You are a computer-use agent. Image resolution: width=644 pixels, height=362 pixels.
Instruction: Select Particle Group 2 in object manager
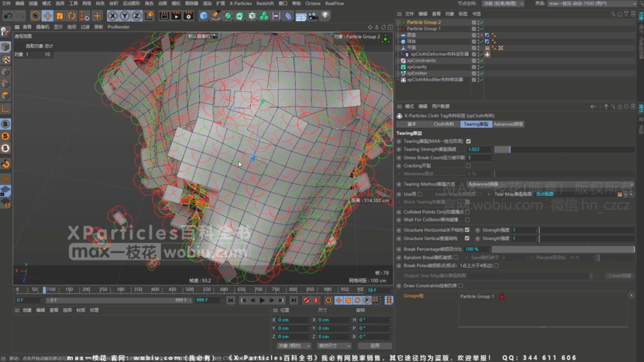click(424, 22)
